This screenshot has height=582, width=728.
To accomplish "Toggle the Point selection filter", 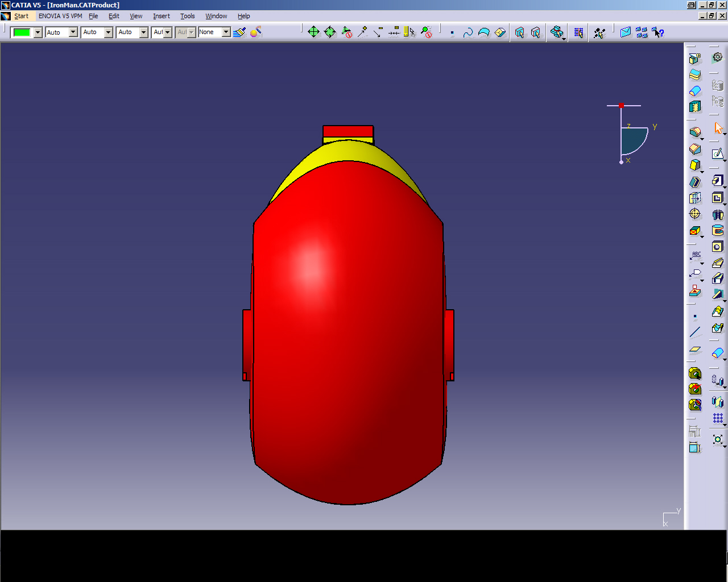I will [x=452, y=32].
